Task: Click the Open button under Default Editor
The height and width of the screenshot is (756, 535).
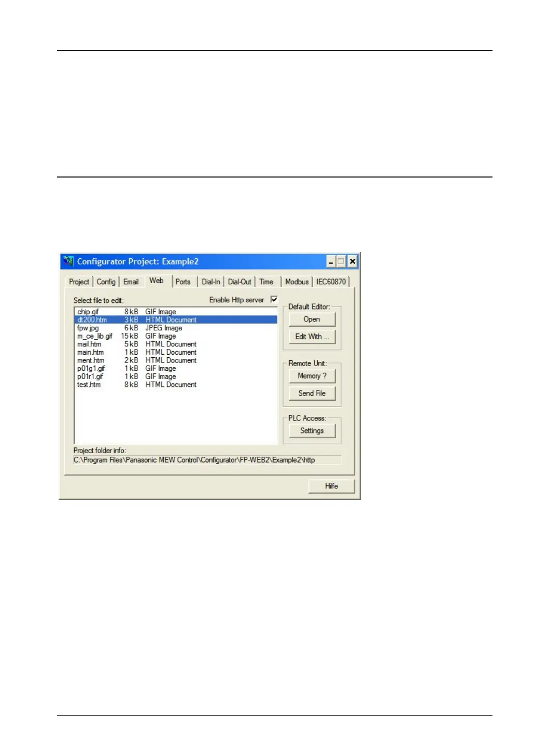Action: point(312,319)
